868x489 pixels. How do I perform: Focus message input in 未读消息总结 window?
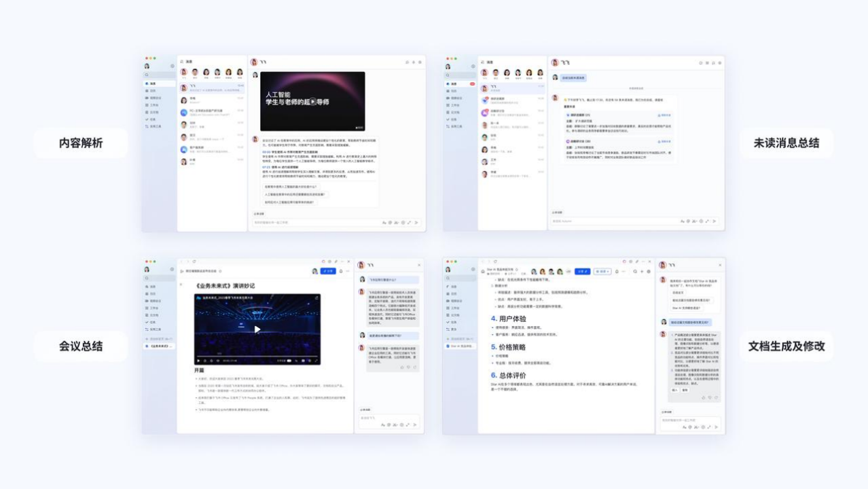point(635,221)
